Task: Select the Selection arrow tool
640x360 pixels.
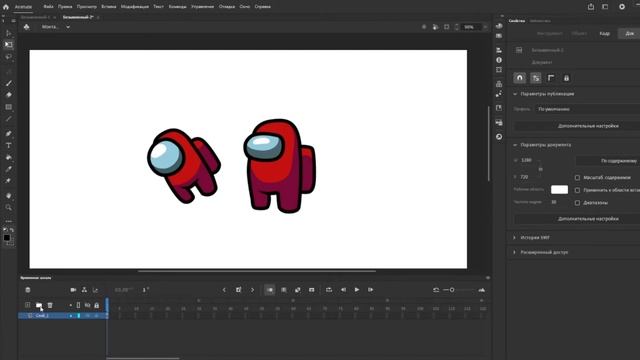Action: 9,33
